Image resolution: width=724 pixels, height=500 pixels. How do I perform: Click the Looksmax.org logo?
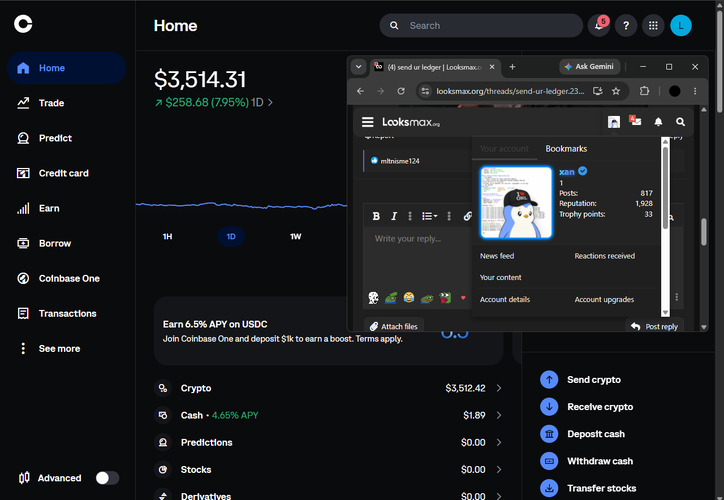(x=411, y=122)
